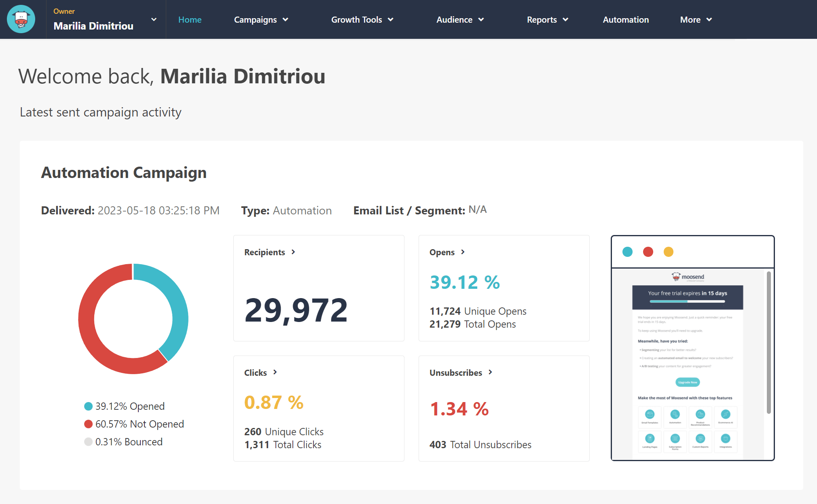
Task: Click the Moosend owl logo icon
Action: pos(21,19)
